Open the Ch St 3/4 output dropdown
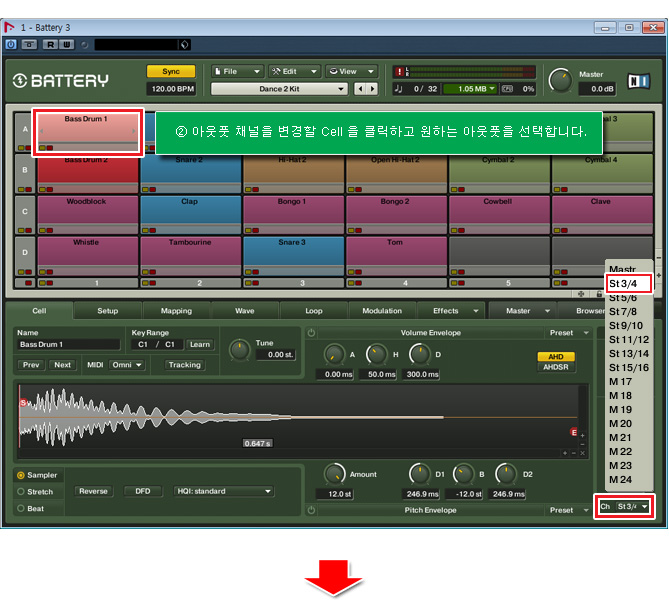This screenshot has width=669, height=608. [633, 506]
